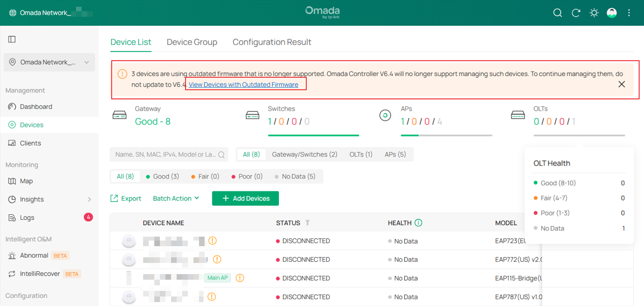This screenshot has height=306, width=644.
Task: Click the Fair (4-7) row in OLT Health
Action: pyautogui.click(x=579, y=198)
